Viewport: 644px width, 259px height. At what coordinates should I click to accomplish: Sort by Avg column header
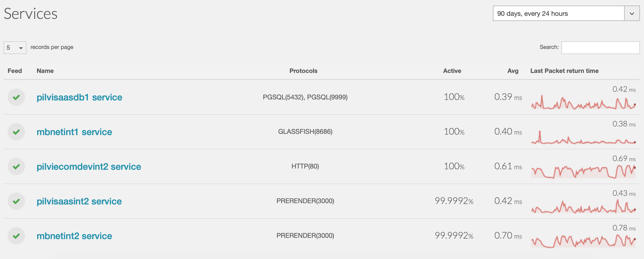point(513,71)
